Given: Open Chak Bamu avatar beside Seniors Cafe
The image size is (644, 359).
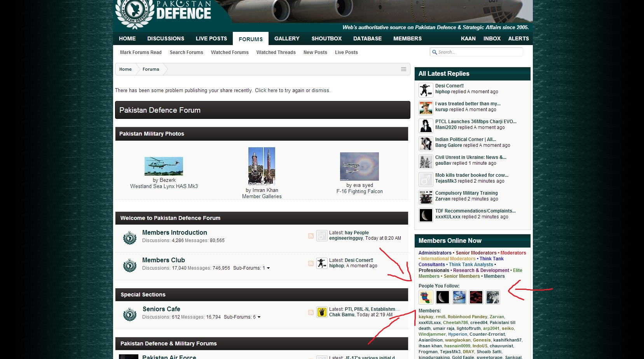Looking at the screenshot, I should coord(322,312).
